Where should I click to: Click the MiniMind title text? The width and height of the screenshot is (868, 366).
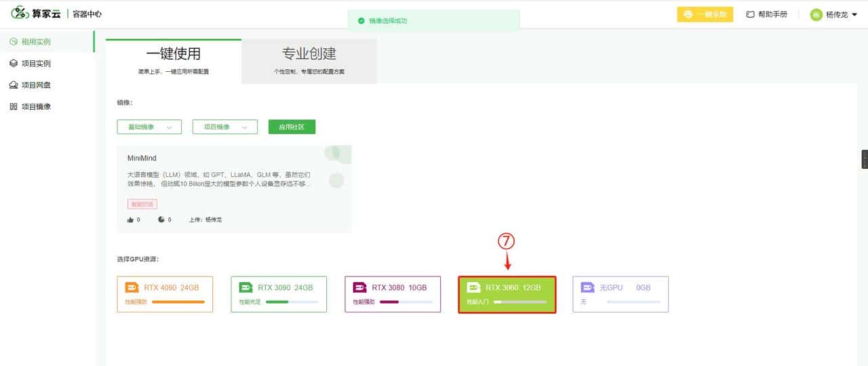point(142,159)
